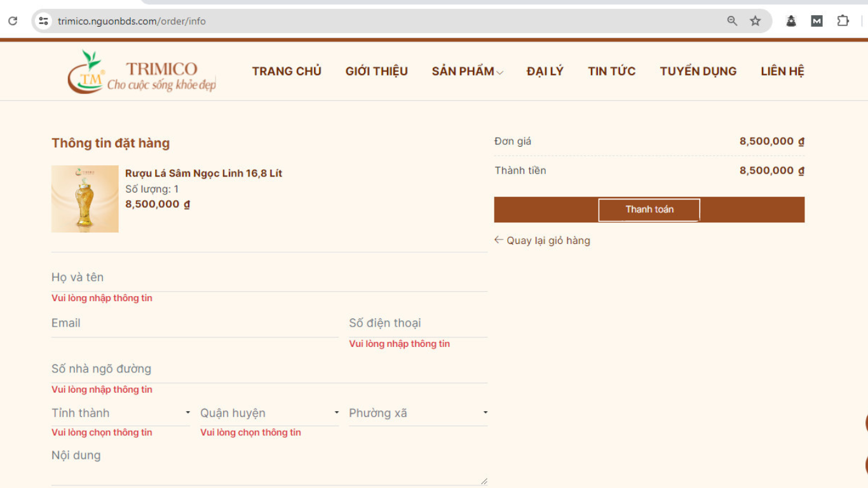Focus the Số điện thoại field

417,323
